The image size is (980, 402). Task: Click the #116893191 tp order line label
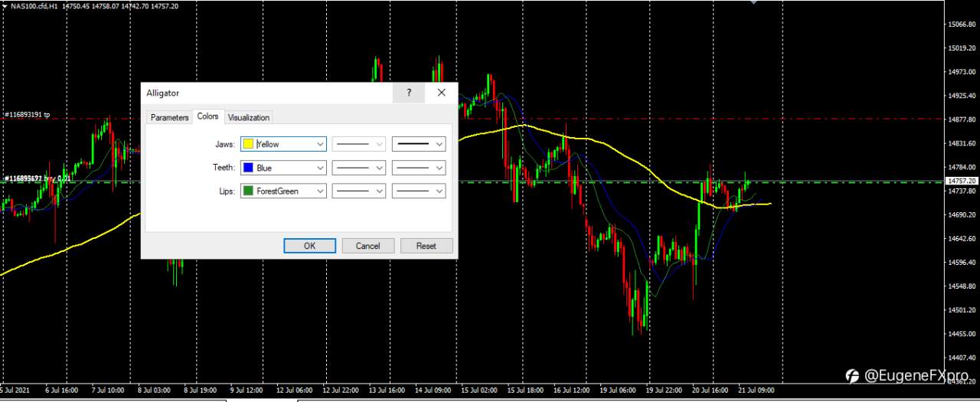(x=27, y=115)
